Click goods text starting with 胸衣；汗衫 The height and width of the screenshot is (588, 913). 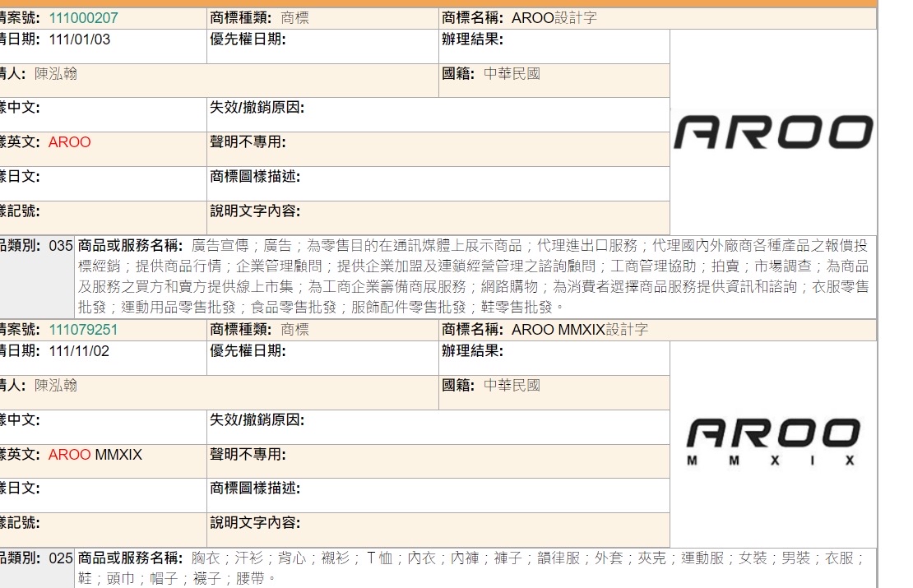(470, 568)
